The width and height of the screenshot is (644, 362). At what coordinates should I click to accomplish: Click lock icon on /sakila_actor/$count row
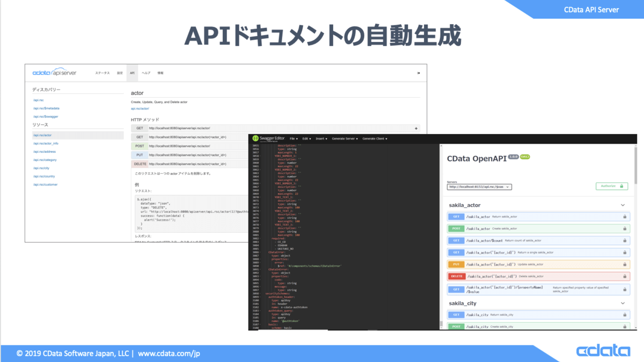[x=625, y=241]
